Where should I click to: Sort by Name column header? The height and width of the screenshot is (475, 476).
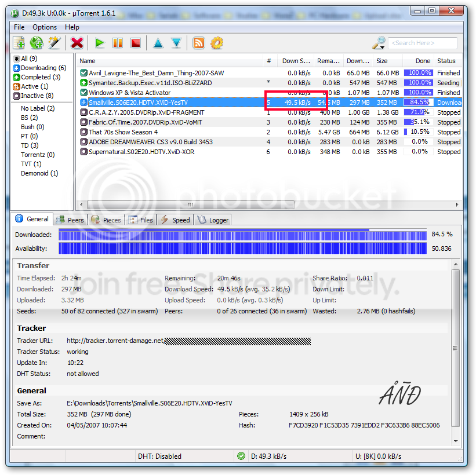click(x=170, y=61)
